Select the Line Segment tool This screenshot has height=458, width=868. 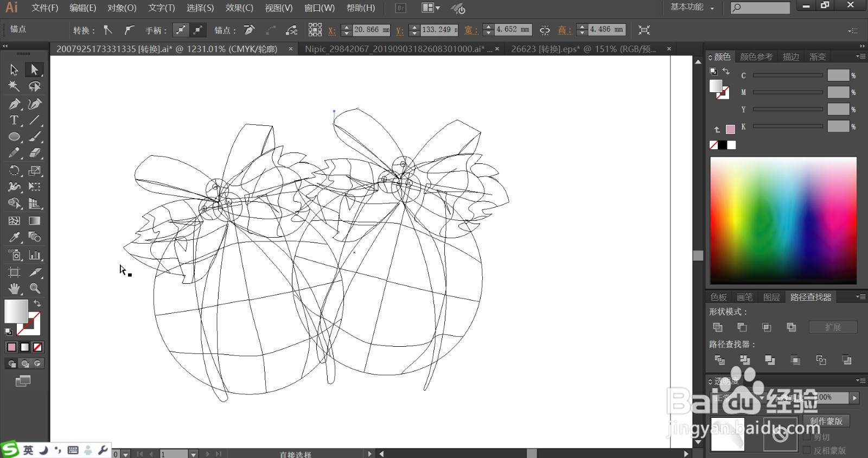35,120
